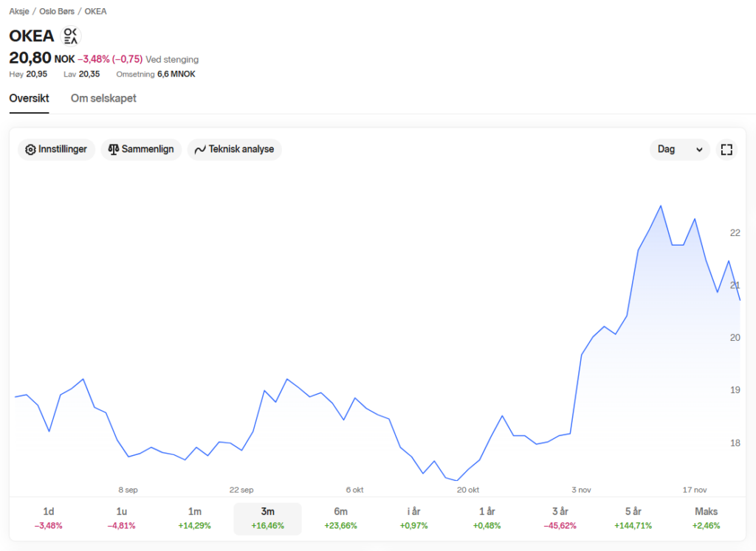Switch chart to 3 år range
This screenshot has width=756, height=551.
560,518
